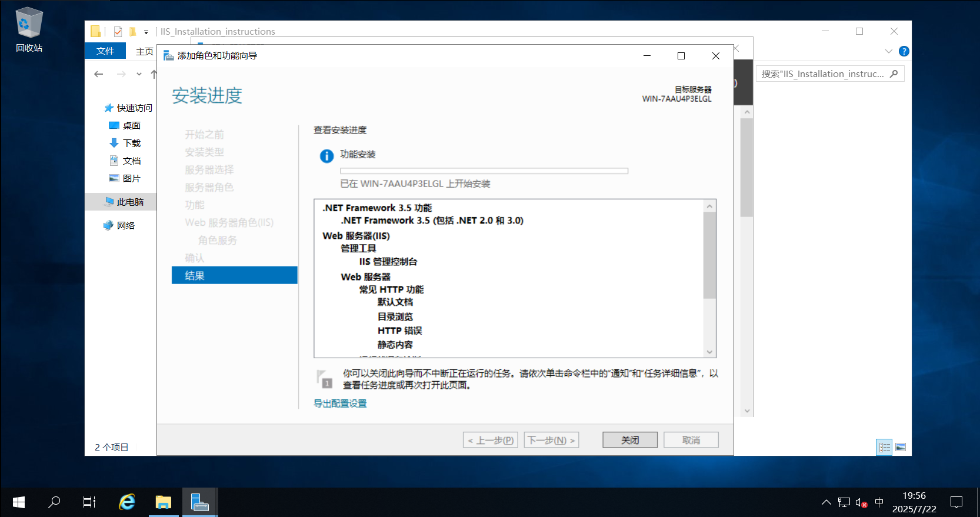
Task: Maximize the 添加角色和功能向导 window
Action: coord(681,56)
